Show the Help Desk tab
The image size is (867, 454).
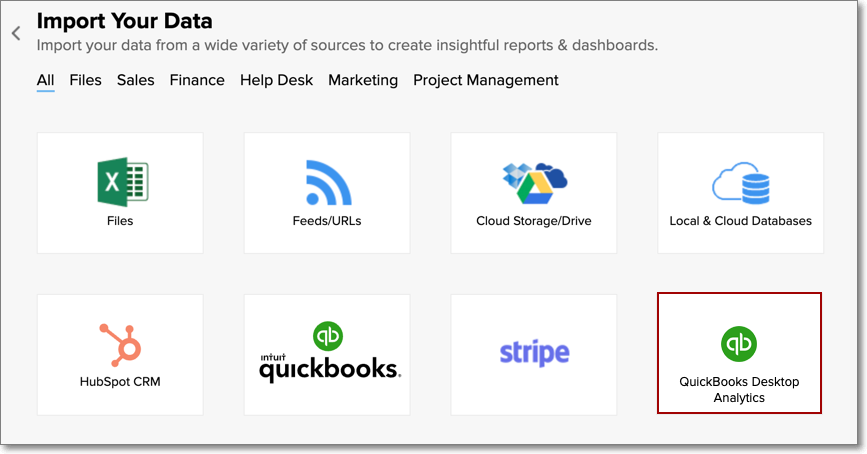tap(276, 80)
